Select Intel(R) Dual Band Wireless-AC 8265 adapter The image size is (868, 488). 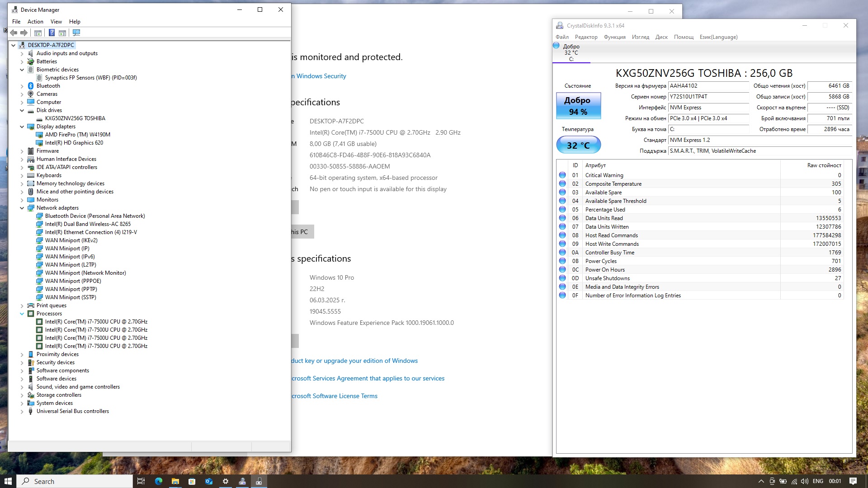[88, 224]
